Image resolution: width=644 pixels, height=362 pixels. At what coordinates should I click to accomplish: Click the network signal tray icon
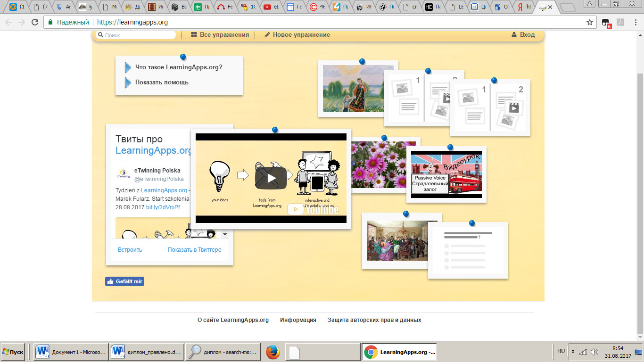coord(583,352)
